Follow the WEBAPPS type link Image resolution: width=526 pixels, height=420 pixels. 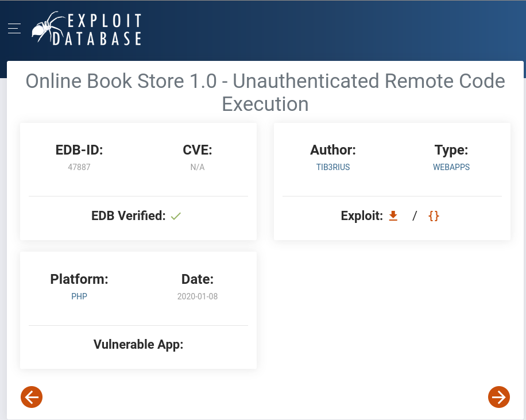click(x=451, y=168)
